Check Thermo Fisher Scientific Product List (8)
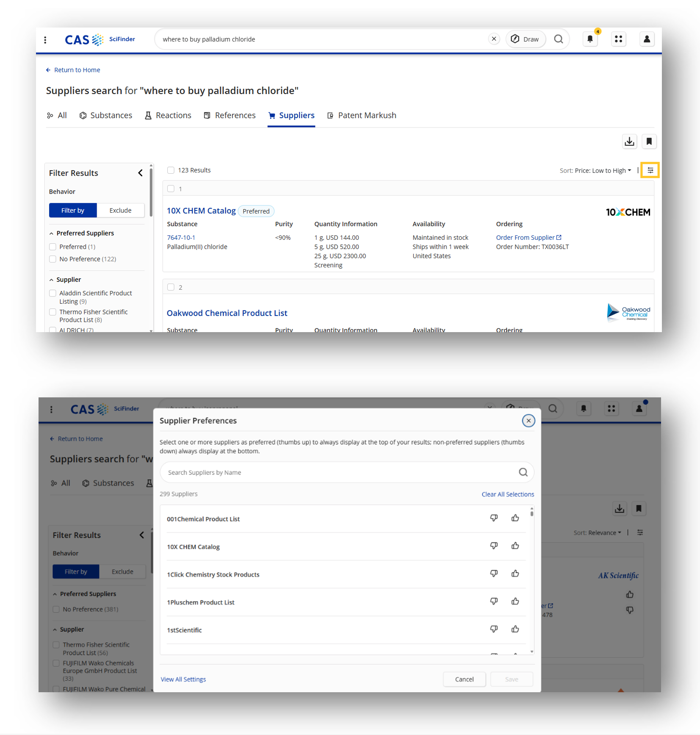 [x=53, y=312]
